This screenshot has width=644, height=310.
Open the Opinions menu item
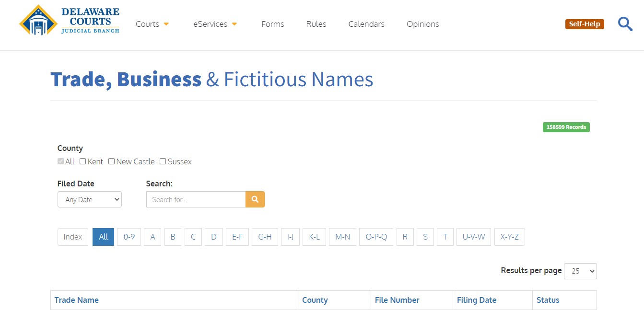[422, 23]
